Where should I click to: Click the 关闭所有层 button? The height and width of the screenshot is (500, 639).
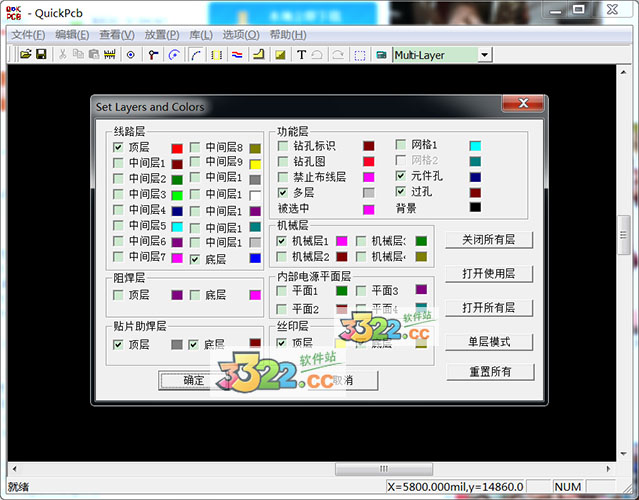click(x=490, y=240)
